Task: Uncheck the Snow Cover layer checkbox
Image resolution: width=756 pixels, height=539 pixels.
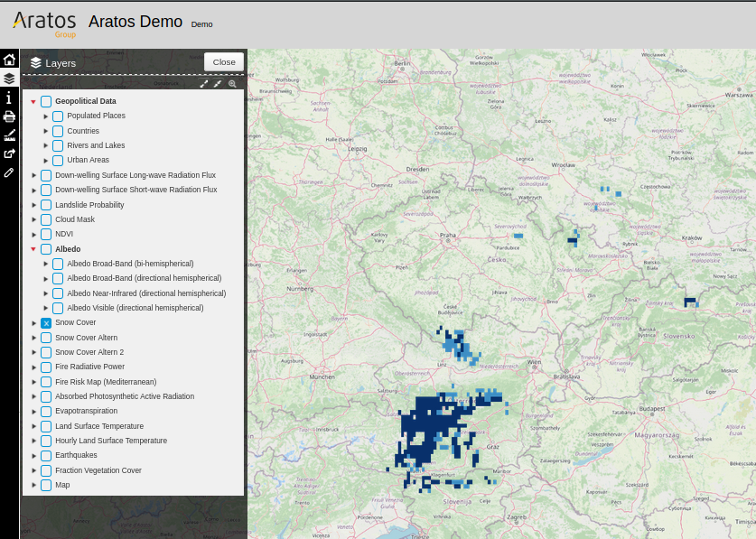Action: (x=46, y=323)
